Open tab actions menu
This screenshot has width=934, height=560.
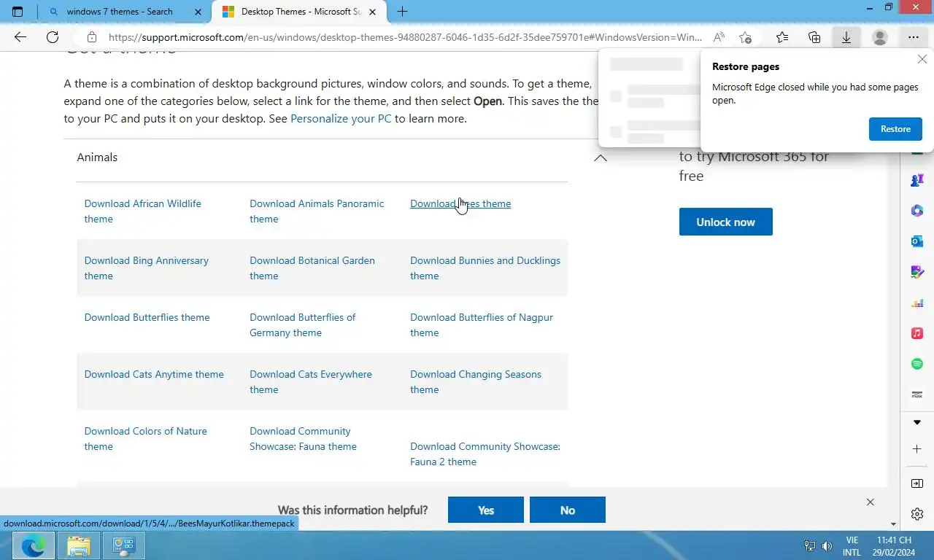18,12
